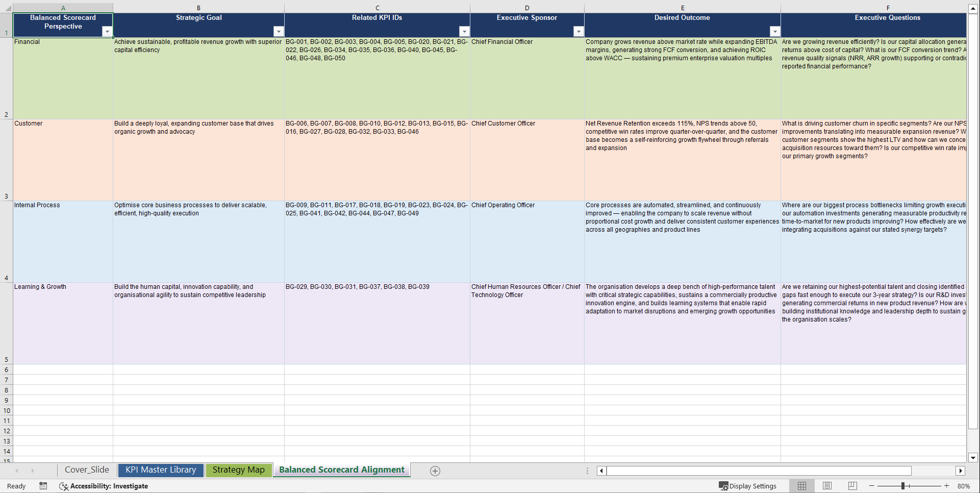The width and height of the screenshot is (980, 493).
Task: Add a new sheet with plus icon
Action: click(435, 471)
